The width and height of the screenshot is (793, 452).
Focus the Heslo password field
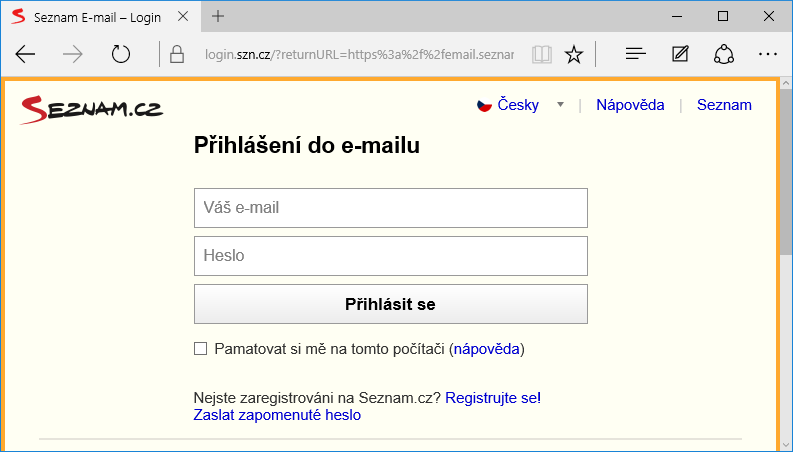tap(390, 256)
